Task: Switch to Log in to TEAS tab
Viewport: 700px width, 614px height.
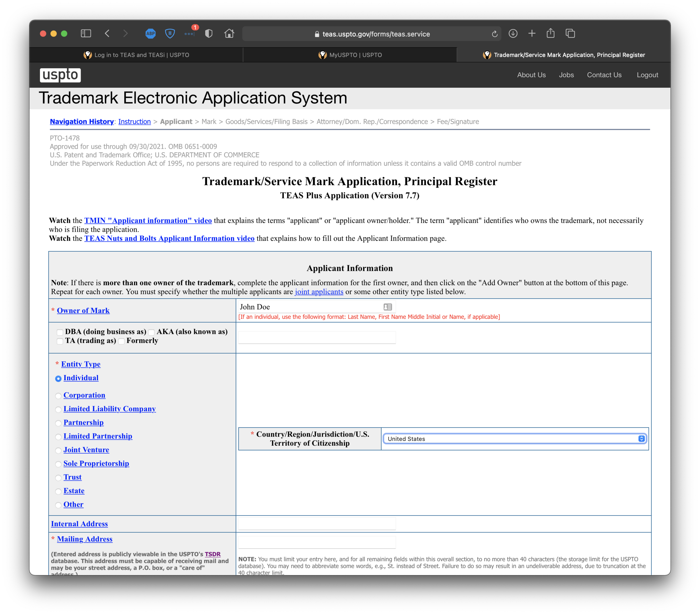Action: [136, 55]
